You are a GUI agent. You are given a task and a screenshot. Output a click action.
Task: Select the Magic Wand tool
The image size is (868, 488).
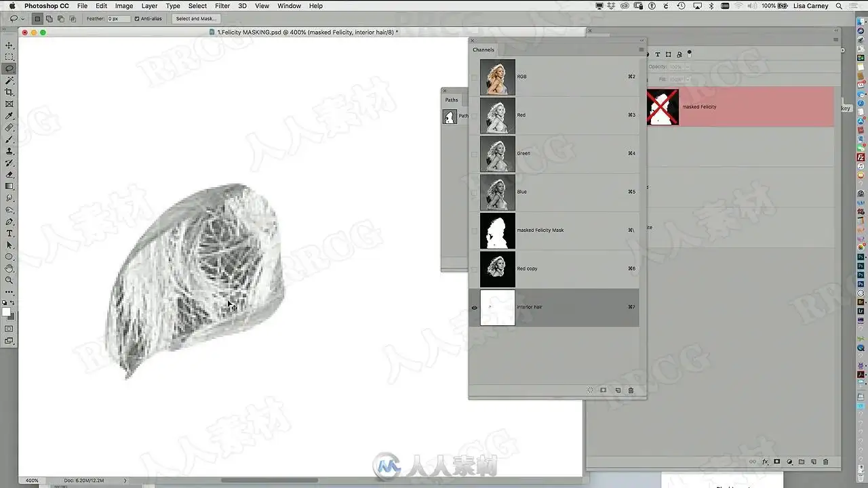click(x=9, y=80)
